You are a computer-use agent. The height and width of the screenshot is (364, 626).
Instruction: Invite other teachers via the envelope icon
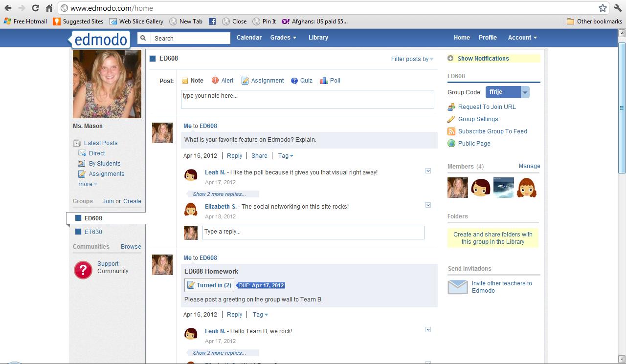[457, 287]
